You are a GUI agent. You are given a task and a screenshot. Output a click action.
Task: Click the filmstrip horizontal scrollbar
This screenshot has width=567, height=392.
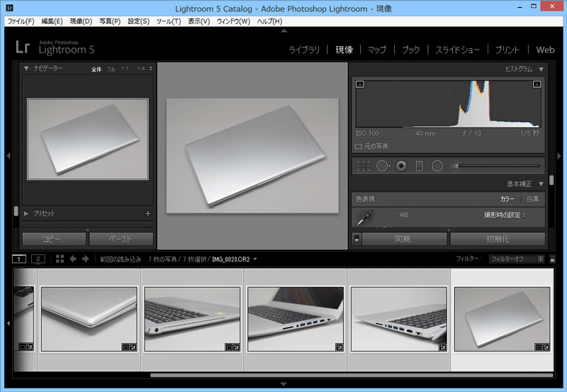[x=352, y=376]
